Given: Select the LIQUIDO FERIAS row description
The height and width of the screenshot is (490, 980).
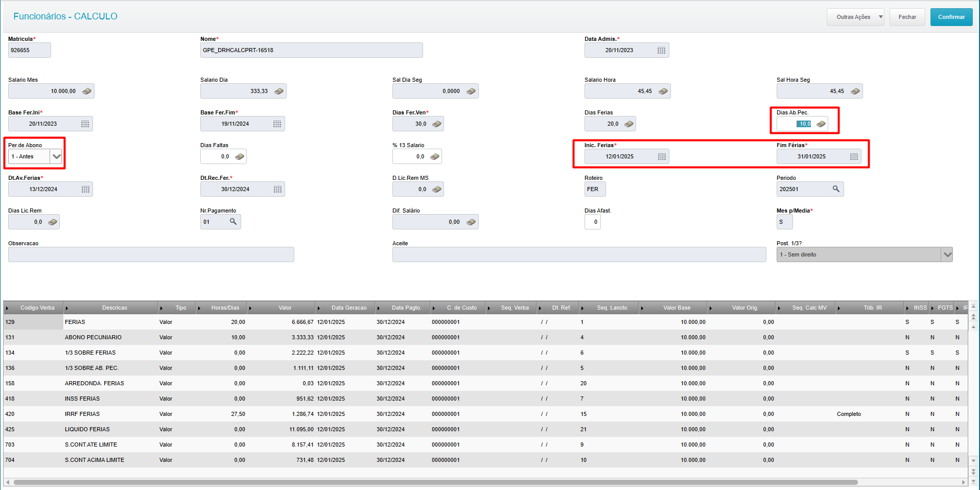Looking at the screenshot, I should pyautogui.click(x=87, y=429).
